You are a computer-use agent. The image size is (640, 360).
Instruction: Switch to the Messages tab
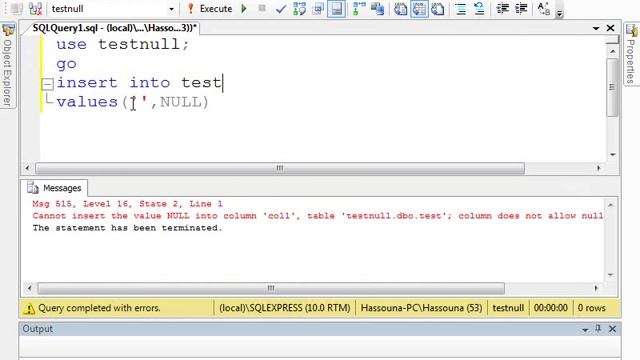tap(54, 188)
